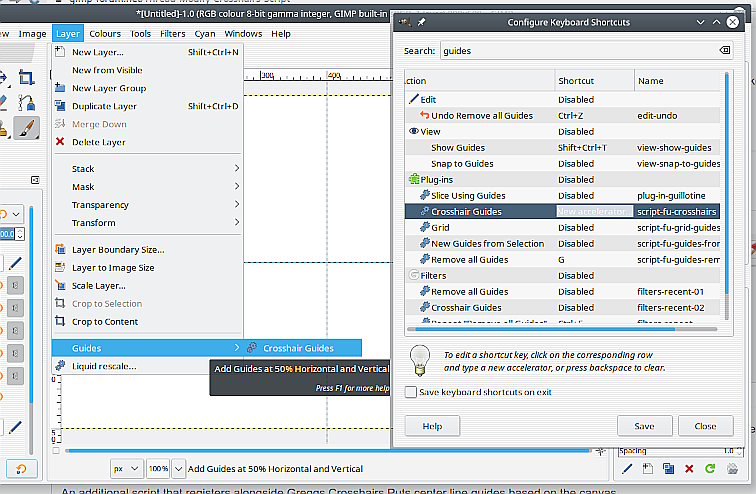Enable Save keyboard shortcuts on exit
Screen dimensions: 756x494
point(411,392)
